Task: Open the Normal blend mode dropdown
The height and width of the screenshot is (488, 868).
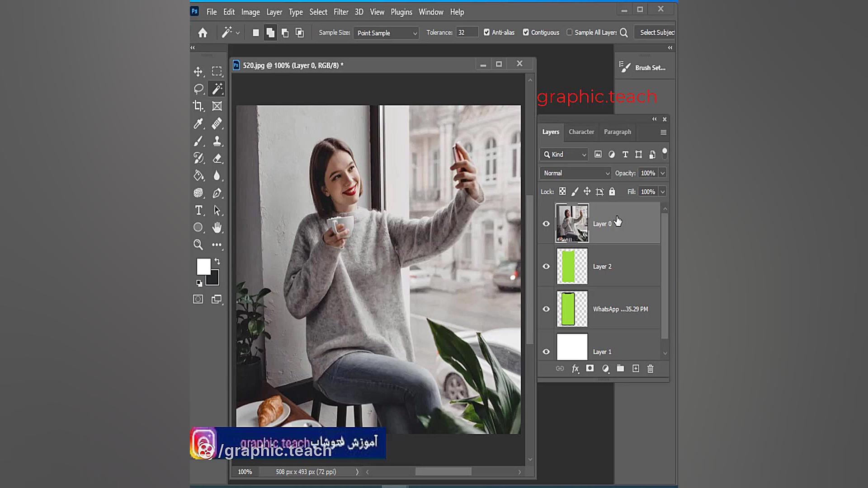Action: click(x=575, y=173)
